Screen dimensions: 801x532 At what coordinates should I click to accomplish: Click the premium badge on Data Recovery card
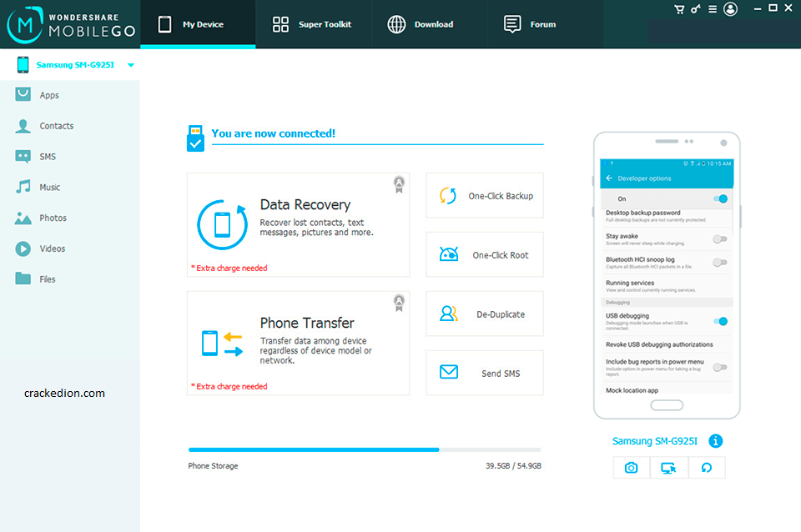(399, 184)
